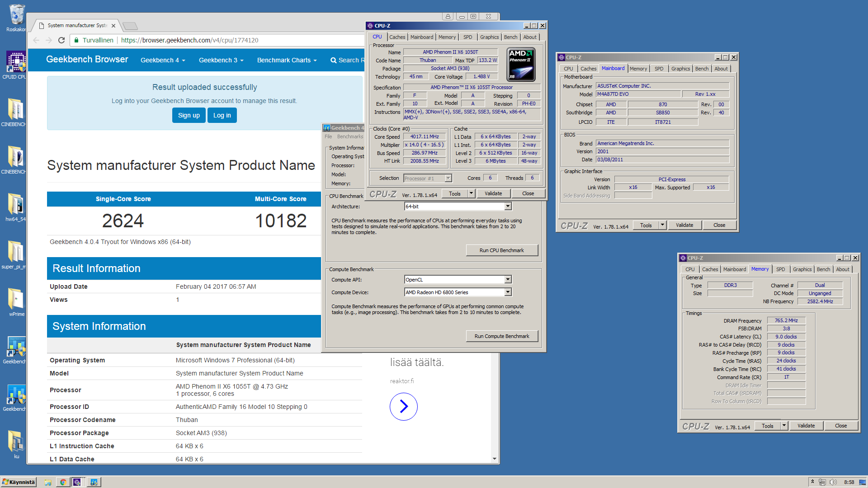This screenshot has width=868, height=488.
Task: Click the volume speaker tray icon
Action: 833,482
